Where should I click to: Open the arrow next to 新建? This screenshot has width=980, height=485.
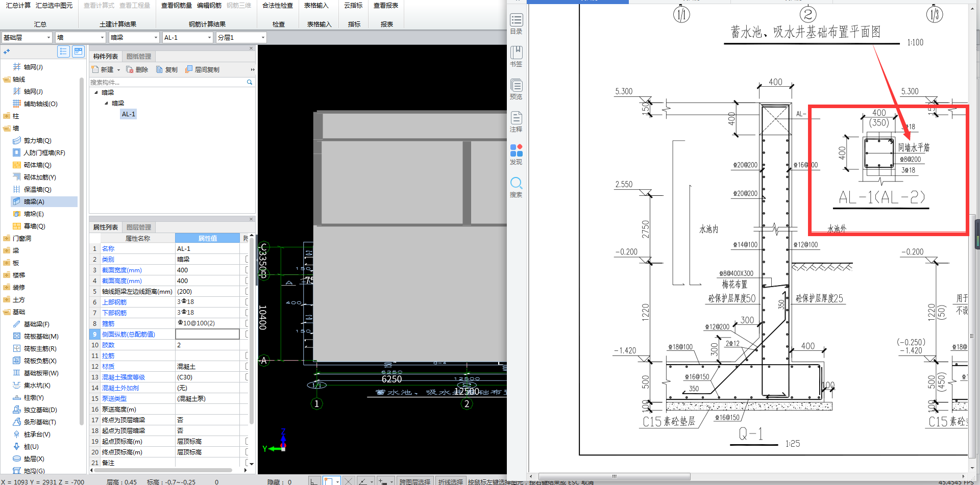pyautogui.click(x=118, y=70)
